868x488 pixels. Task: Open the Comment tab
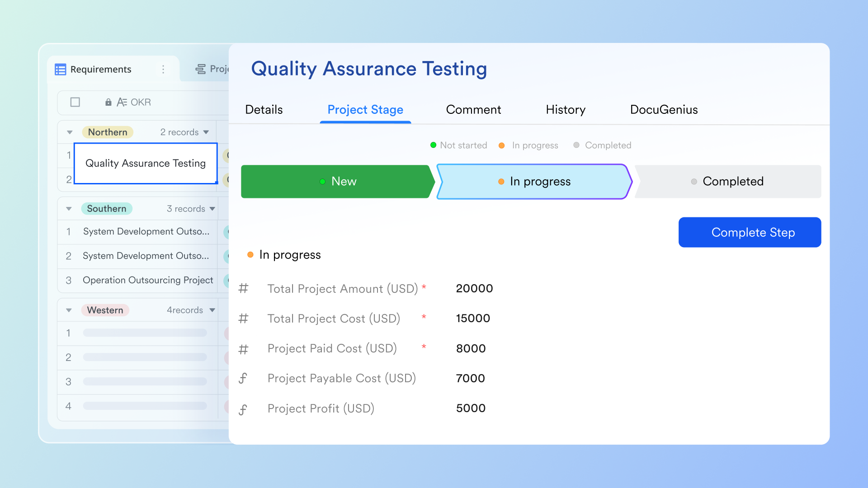coord(473,110)
